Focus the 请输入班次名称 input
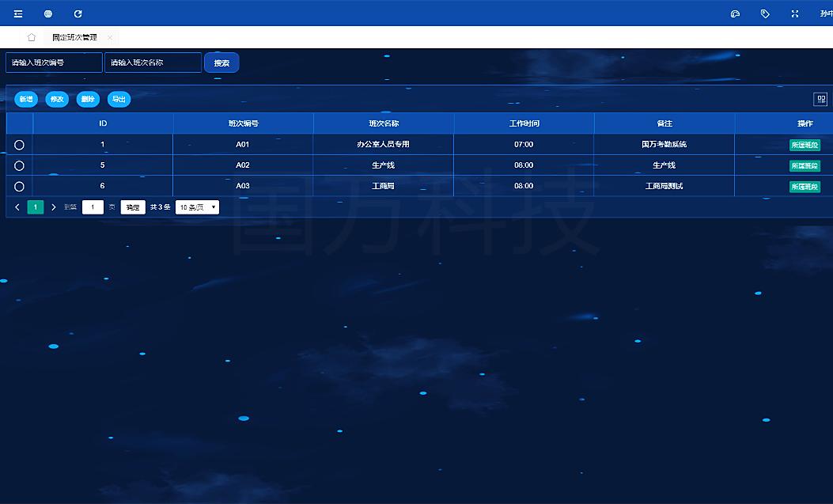The image size is (833, 504). click(153, 63)
